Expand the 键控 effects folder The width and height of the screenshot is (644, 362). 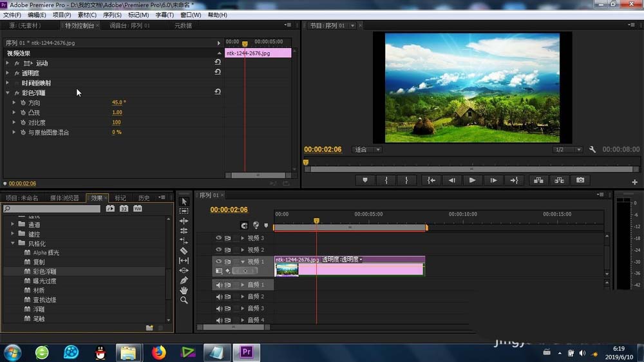(x=12, y=234)
